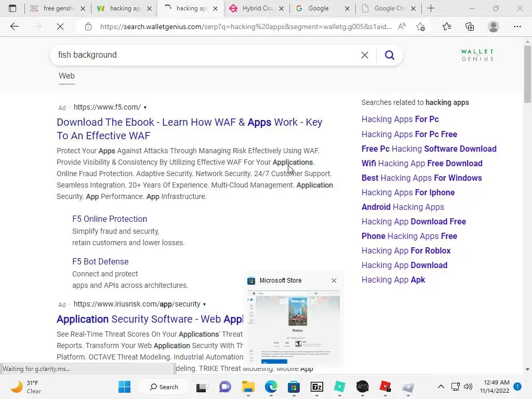Close the free genshi tab

point(83,8)
